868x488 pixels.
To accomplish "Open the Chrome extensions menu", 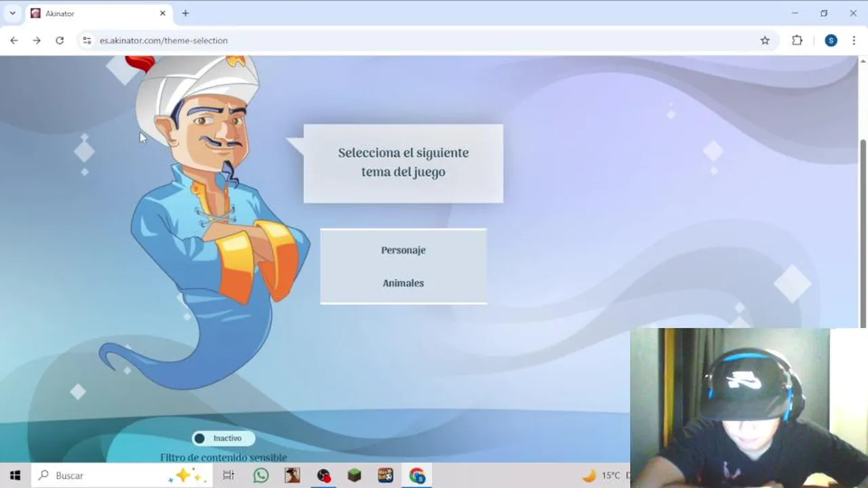I will pyautogui.click(x=797, y=41).
